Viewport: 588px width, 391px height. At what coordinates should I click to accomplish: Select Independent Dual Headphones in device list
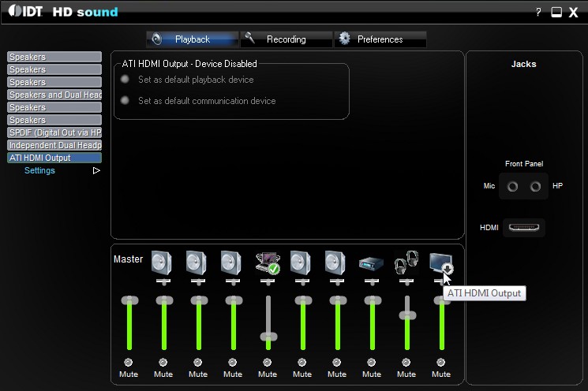(x=54, y=145)
